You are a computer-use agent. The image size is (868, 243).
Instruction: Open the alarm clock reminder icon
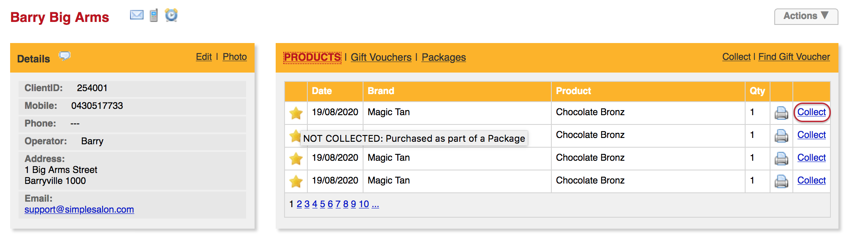click(x=171, y=15)
